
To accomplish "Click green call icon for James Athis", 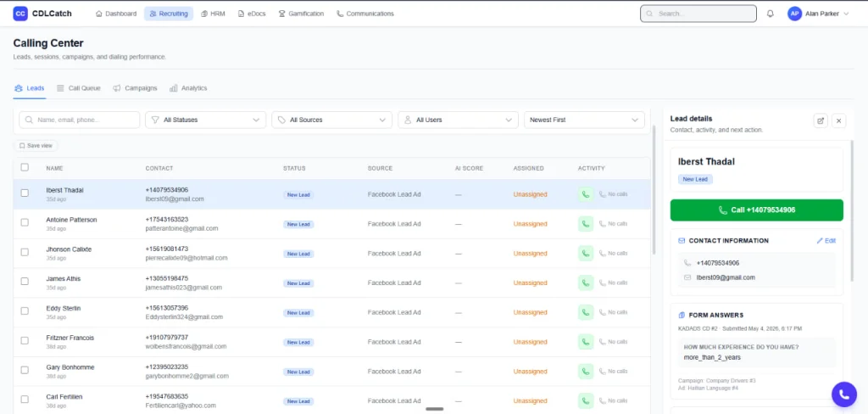I will pyautogui.click(x=586, y=283).
